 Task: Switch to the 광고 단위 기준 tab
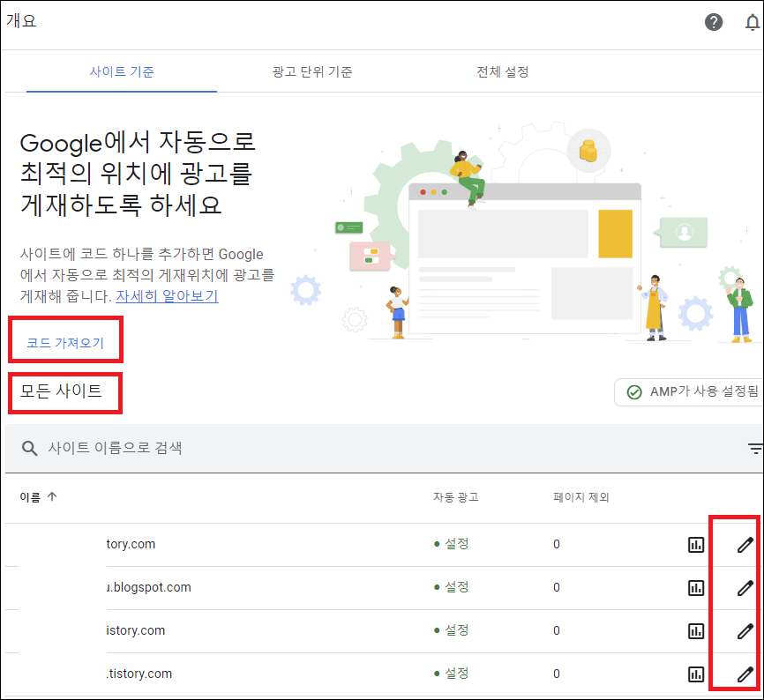(311, 72)
